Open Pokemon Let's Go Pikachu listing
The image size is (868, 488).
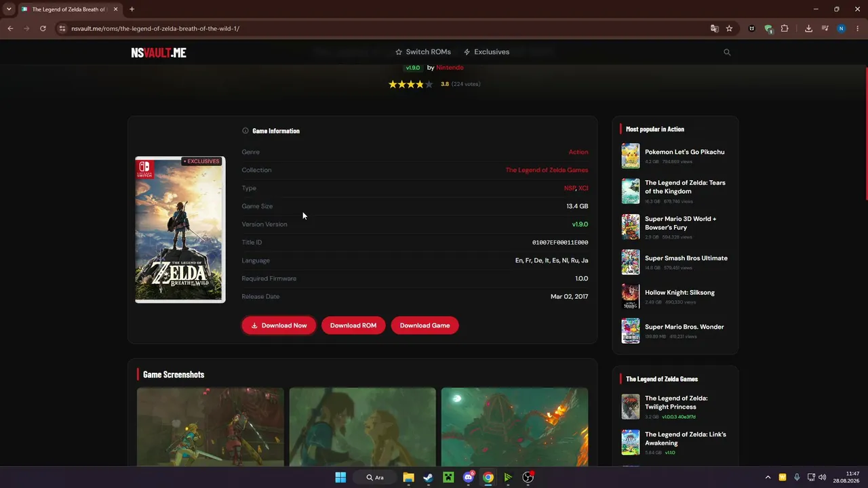[x=675, y=156]
